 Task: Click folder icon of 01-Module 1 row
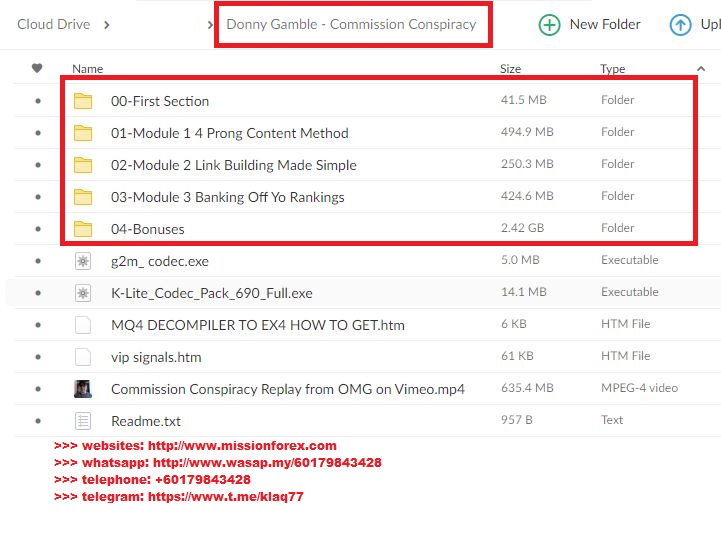click(83, 133)
